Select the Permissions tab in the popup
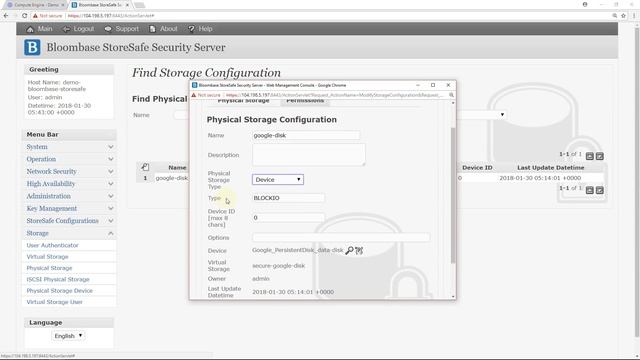640x360 pixels. click(305, 101)
